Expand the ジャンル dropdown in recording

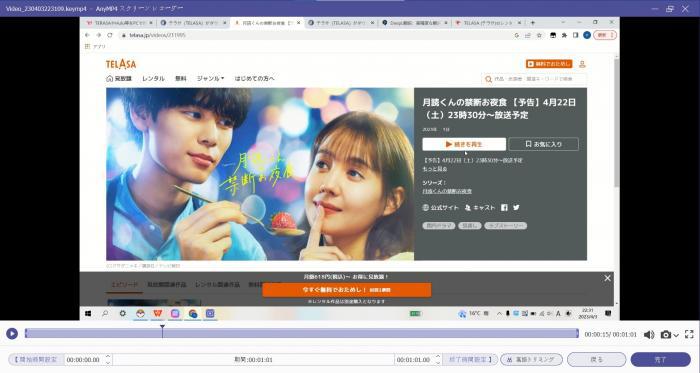210,79
